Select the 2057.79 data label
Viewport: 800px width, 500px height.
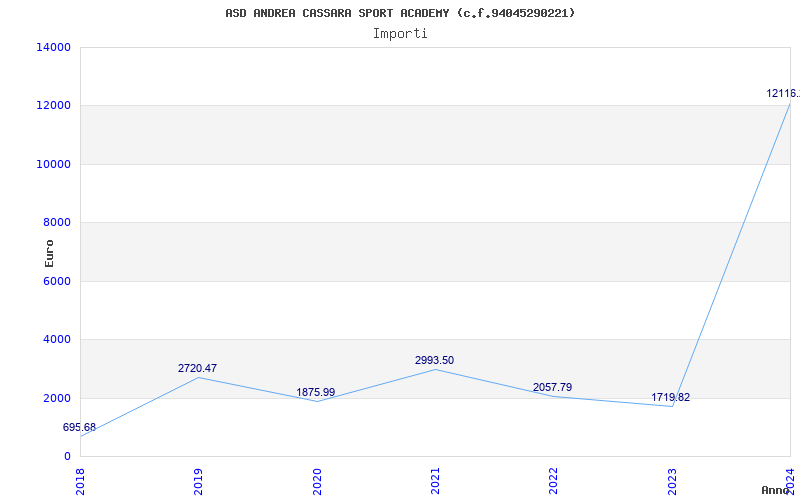tap(553, 387)
